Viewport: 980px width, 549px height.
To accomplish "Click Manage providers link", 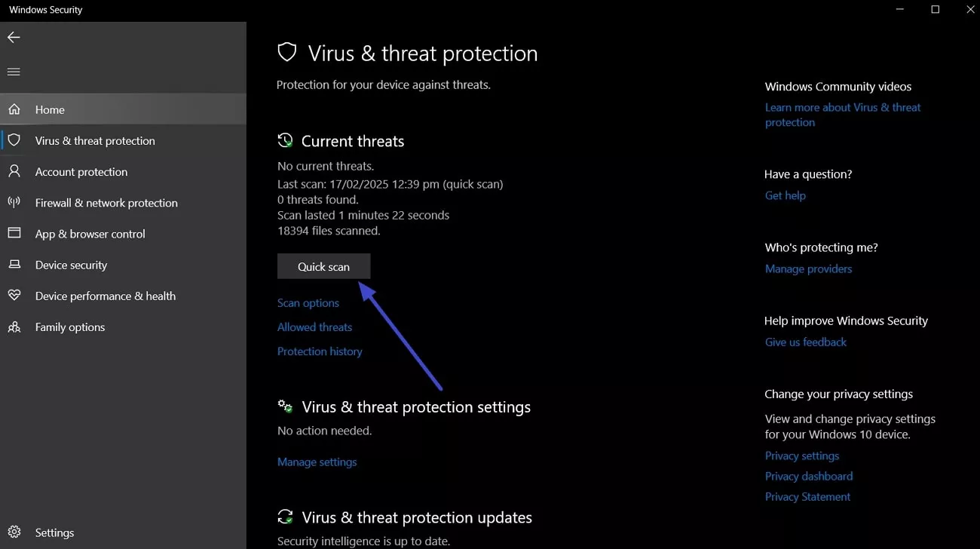I will tap(808, 268).
